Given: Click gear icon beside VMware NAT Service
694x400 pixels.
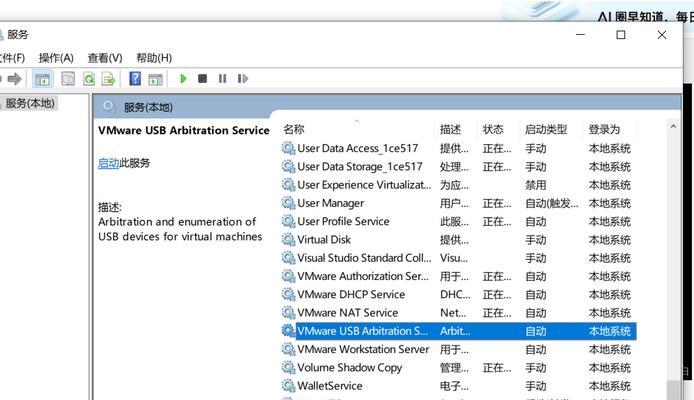Looking at the screenshot, I should tap(288, 313).
